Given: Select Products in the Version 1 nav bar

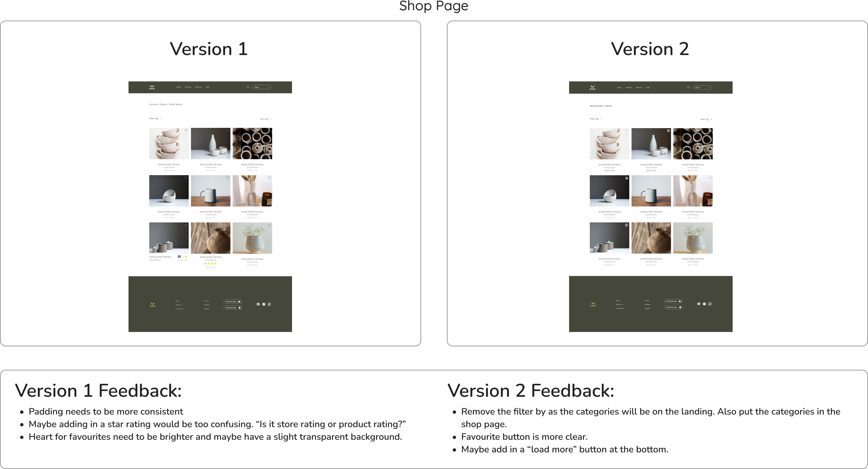Looking at the screenshot, I should coord(188,87).
